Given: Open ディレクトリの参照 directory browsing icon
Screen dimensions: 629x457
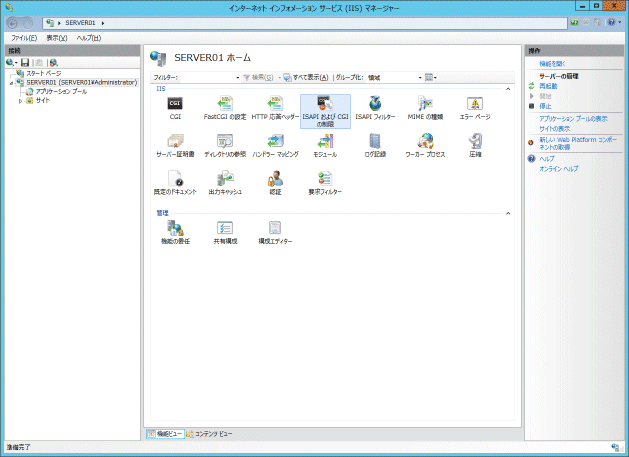Looking at the screenshot, I should click(x=225, y=141).
